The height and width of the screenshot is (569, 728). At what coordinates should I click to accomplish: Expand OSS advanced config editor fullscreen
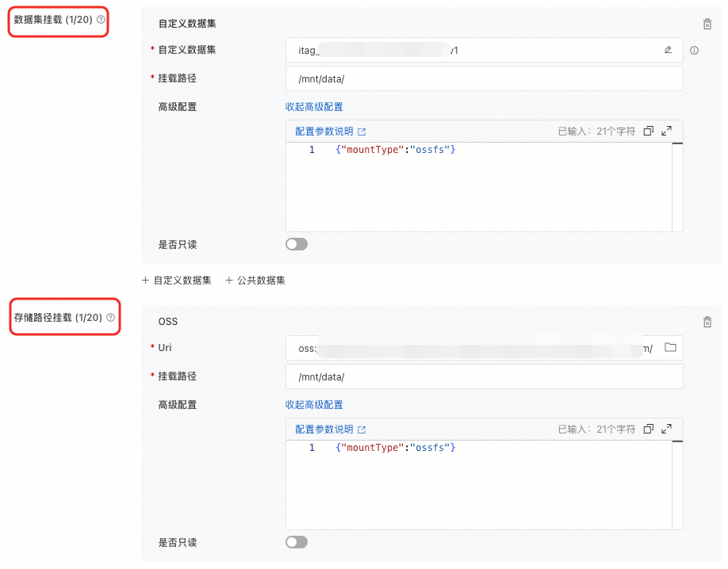tap(666, 429)
